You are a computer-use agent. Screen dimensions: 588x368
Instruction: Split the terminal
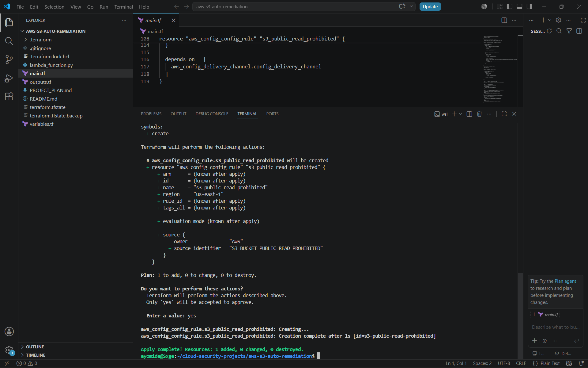pyautogui.click(x=469, y=114)
